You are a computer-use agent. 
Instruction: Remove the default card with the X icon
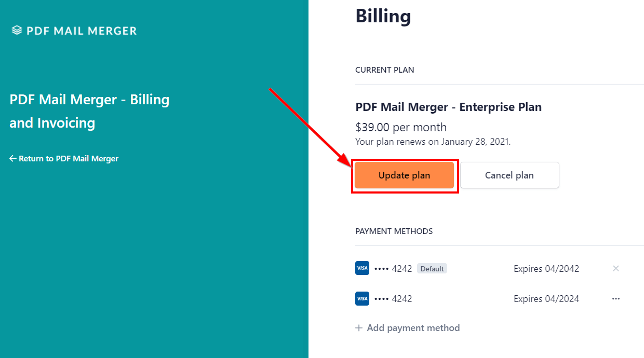tap(616, 268)
